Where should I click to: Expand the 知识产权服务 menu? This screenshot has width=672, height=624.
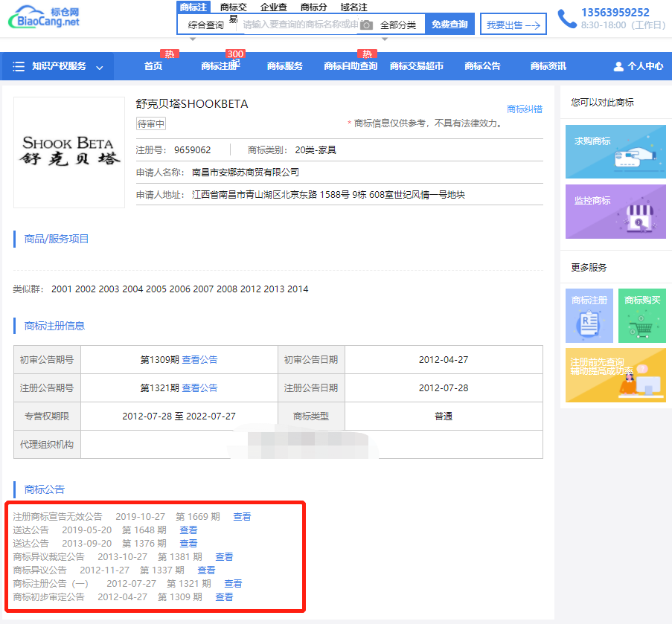click(x=58, y=66)
